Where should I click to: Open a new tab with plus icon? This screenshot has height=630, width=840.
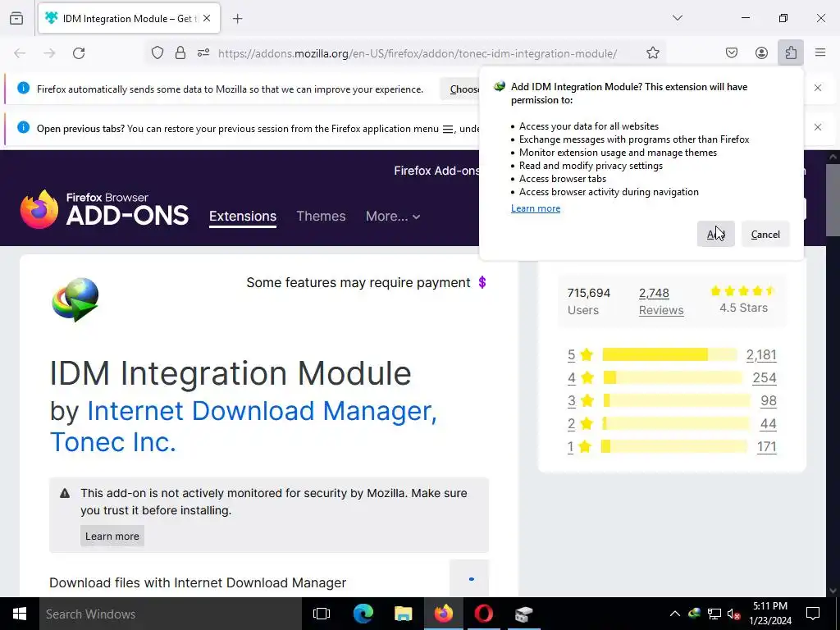click(x=237, y=19)
